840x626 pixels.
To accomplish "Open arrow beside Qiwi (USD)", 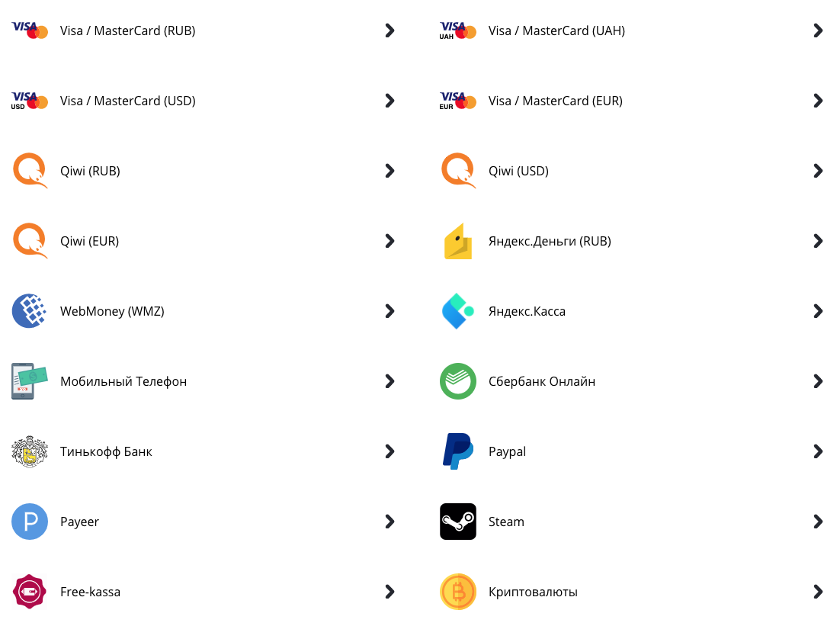I will pos(818,171).
